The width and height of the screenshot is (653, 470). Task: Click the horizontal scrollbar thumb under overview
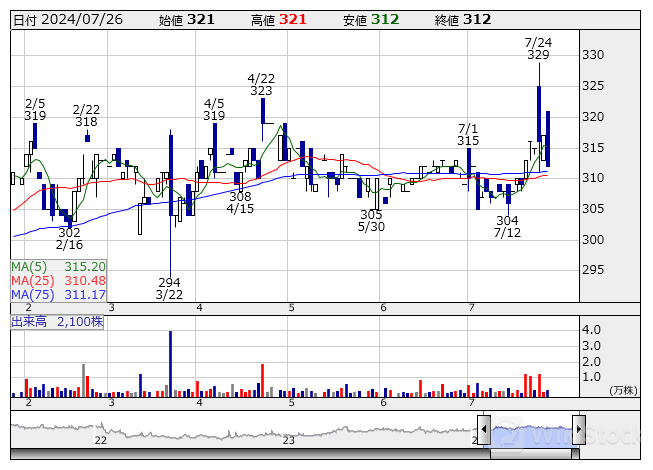pyautogui.click(x=531, y=453)
